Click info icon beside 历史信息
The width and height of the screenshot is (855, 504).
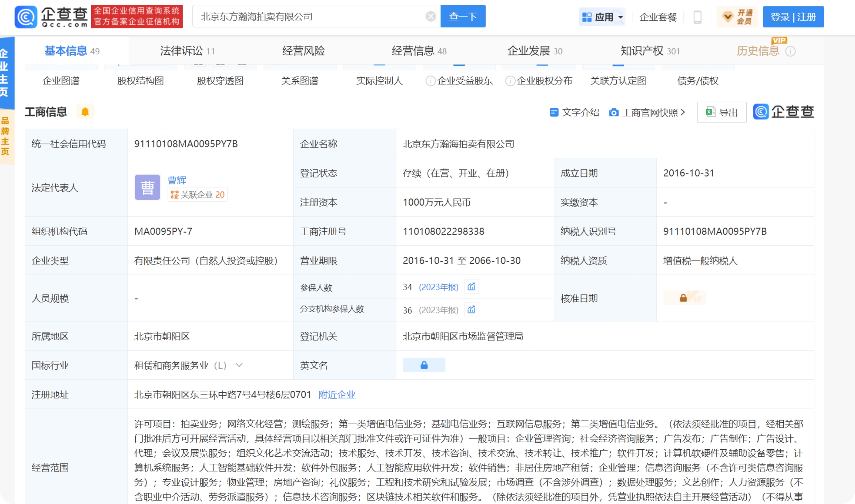tap(791, 51)
